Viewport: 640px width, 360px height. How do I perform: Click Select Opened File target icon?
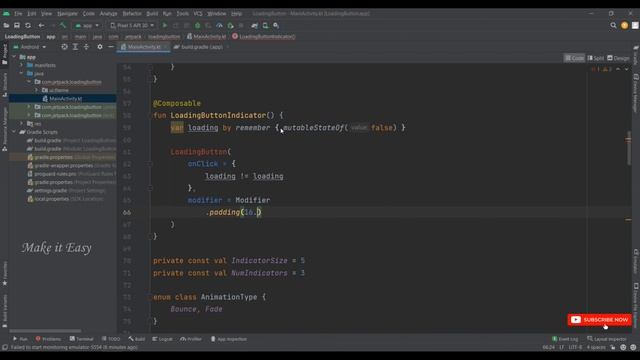click(64, 47)
